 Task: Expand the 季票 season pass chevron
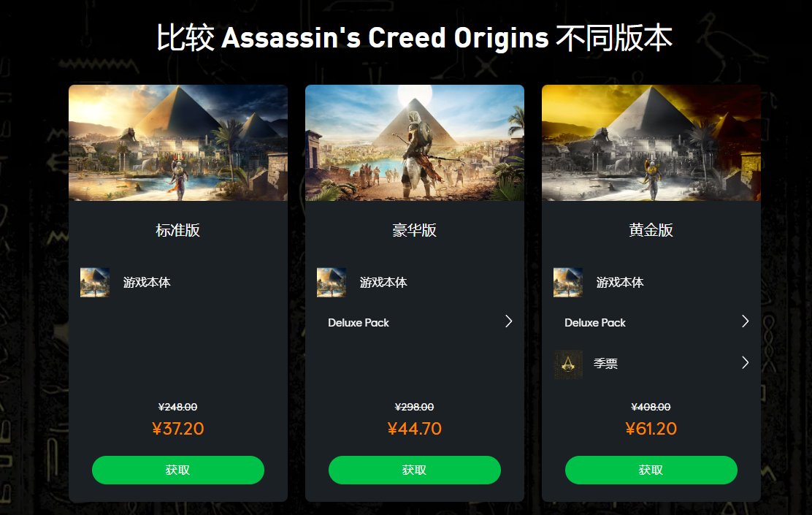[746, 362]
